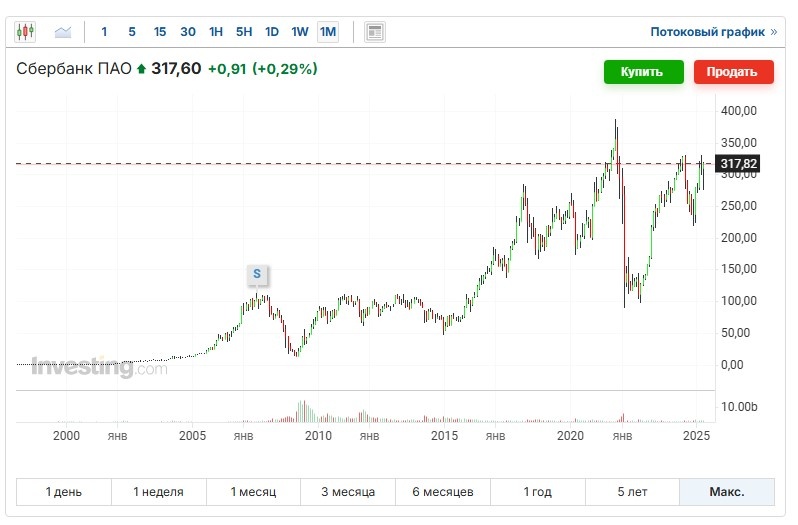
Task: Click the green up arrow beside the price
Action: pos(141,69)
